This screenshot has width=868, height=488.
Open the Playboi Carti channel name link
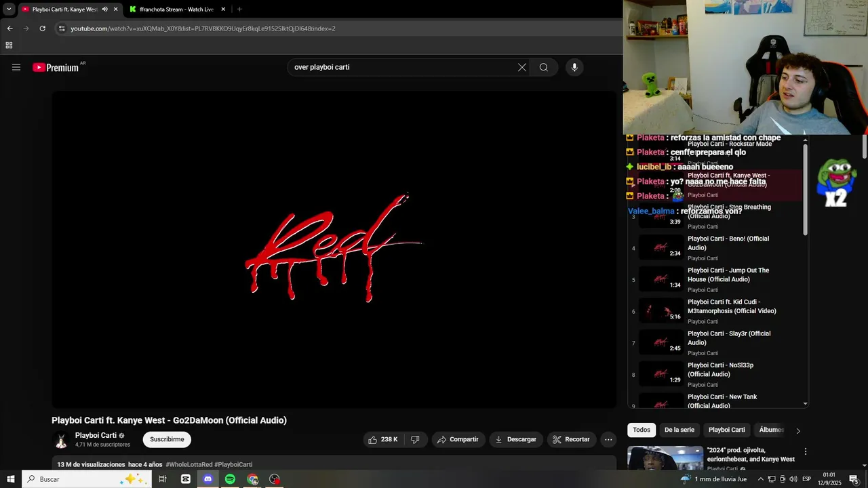click(x=96, y=435)
